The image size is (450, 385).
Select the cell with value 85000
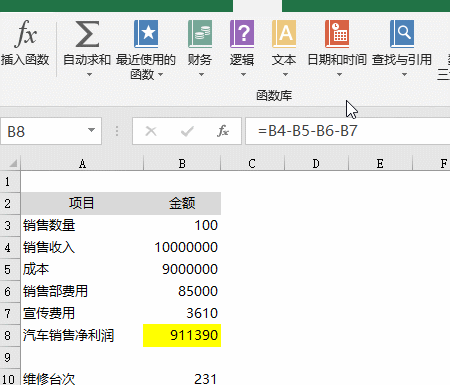[182, 291]
